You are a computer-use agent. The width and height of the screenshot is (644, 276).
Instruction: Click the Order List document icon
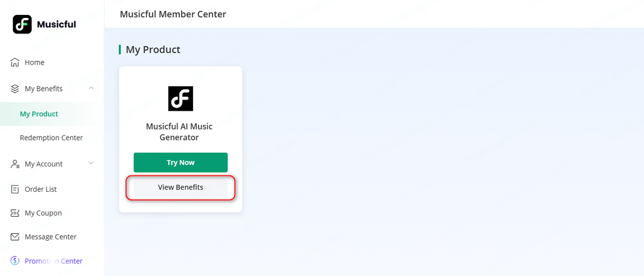coord(15,189)
